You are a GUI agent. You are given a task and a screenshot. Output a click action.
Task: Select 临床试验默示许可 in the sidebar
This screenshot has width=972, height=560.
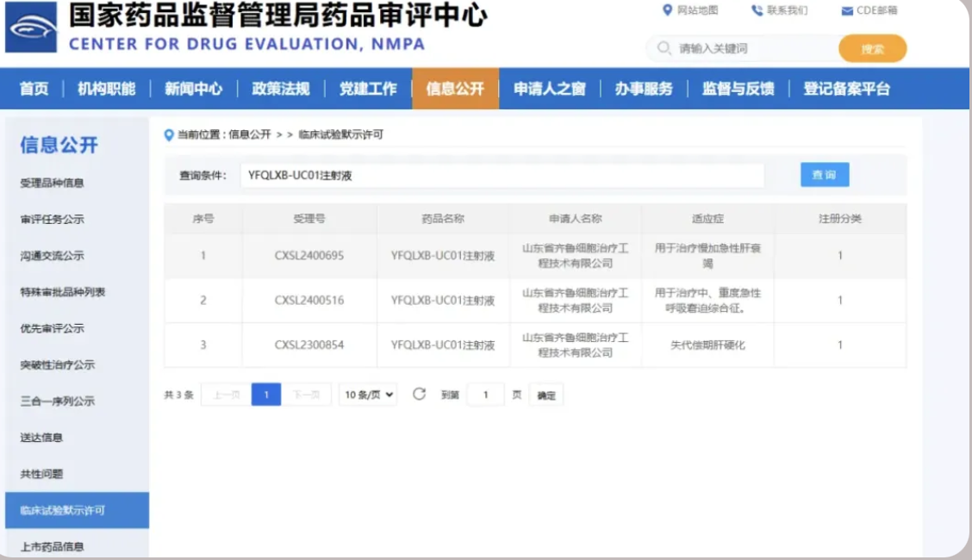(x=62, y=510)
